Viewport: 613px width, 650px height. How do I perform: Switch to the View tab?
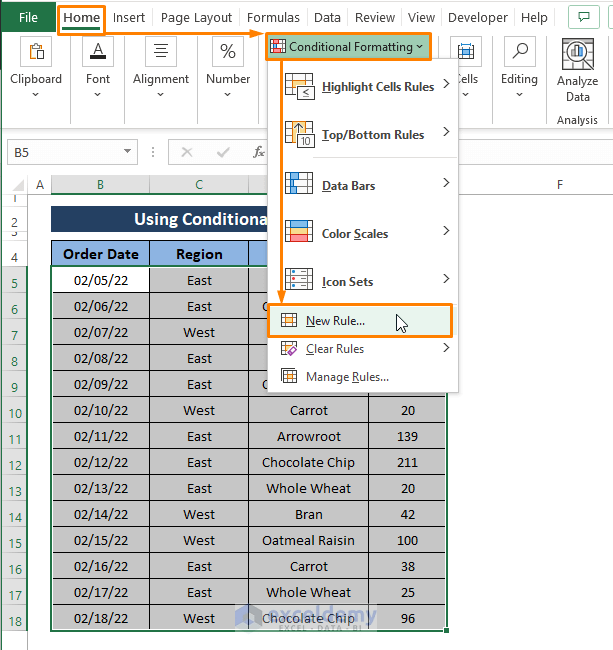421,17
